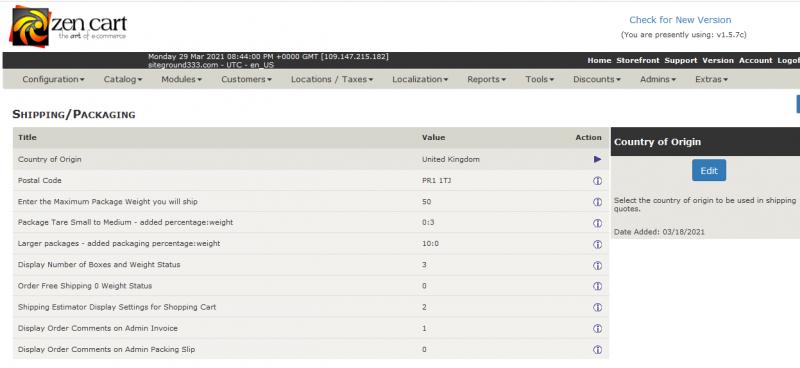Click info icon for Larger packages row
The height and width of the screenshot is (368, 800).
[x=597, y=244]
